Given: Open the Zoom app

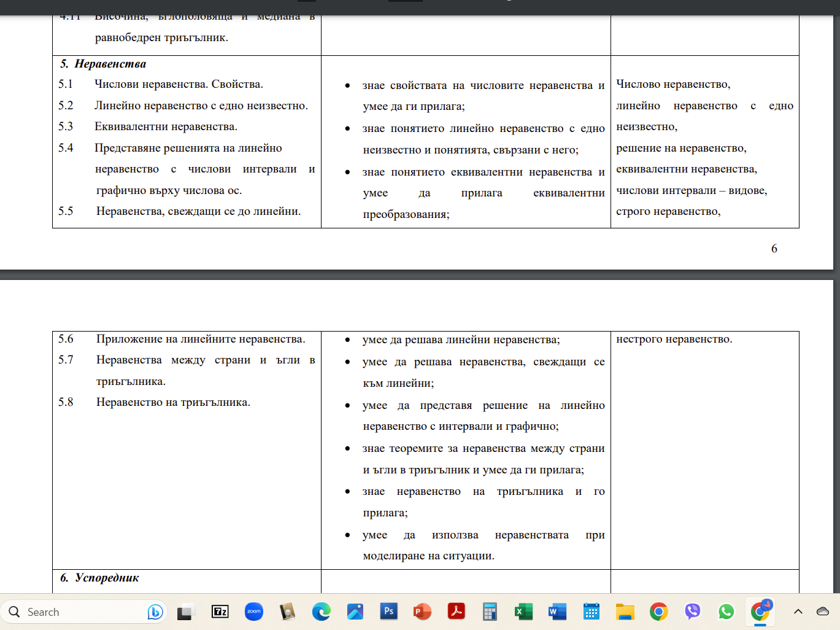Looking at the screenshot, I should [253, 612].
